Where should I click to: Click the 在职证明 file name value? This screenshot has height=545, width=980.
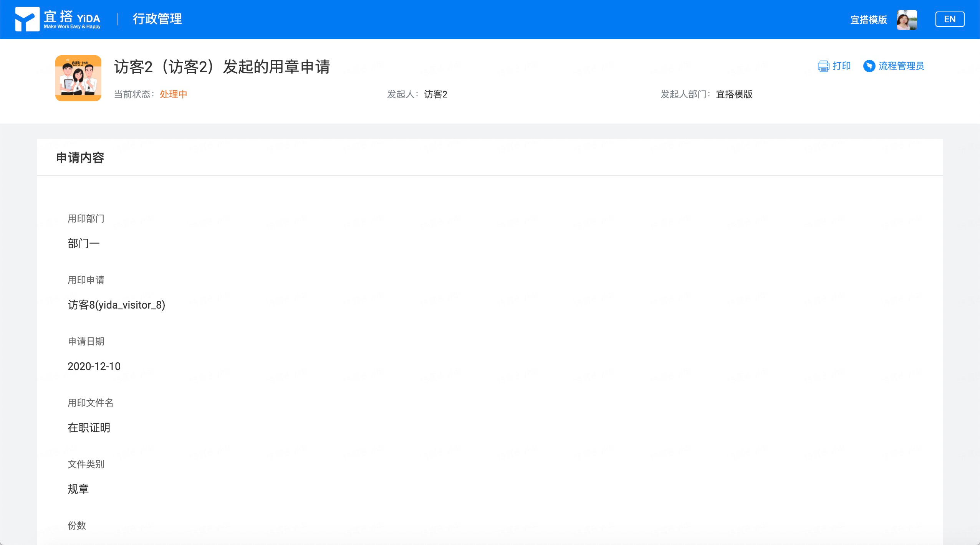coord(89,428)
